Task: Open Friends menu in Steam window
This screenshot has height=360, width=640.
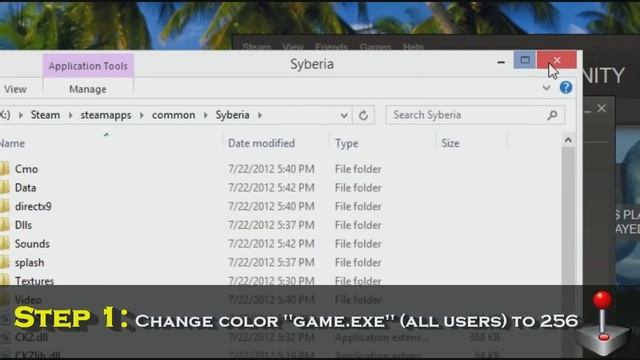Action: 331,47
